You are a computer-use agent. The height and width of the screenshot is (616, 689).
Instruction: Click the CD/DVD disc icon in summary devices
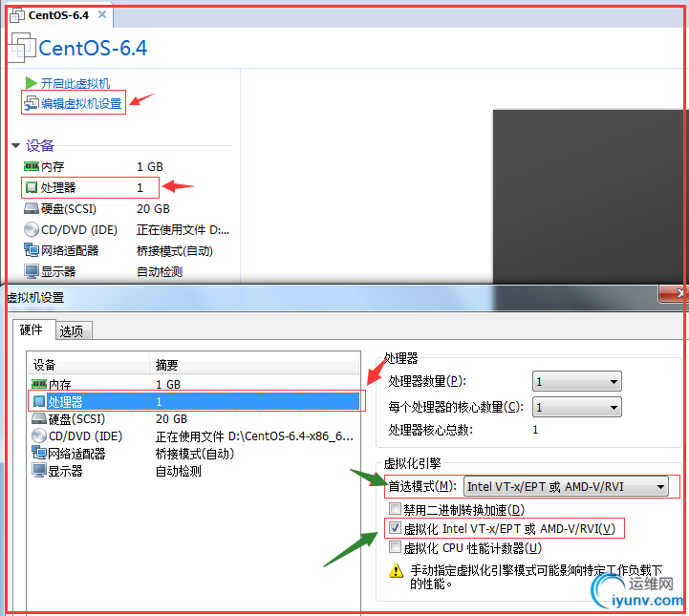coord(32,229)
